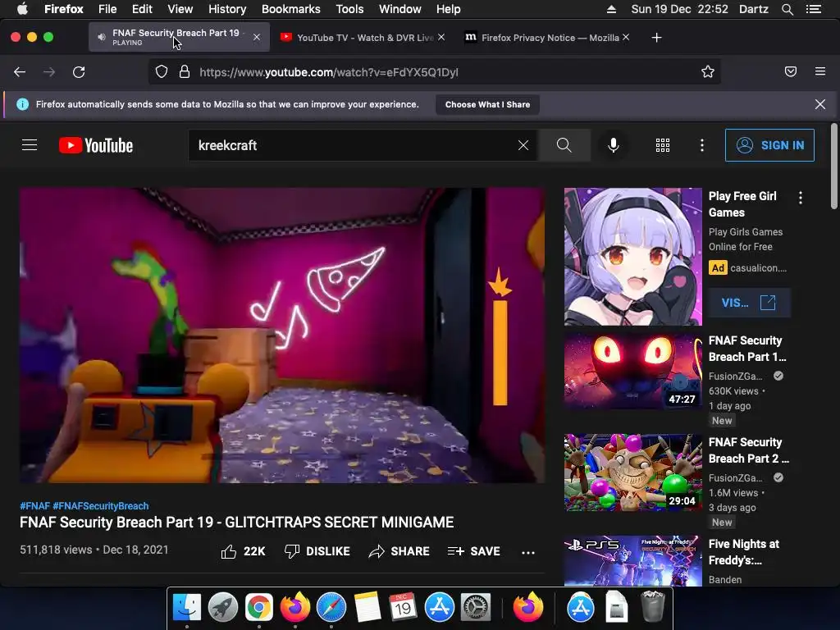Reload the current page

click(79, 72)
